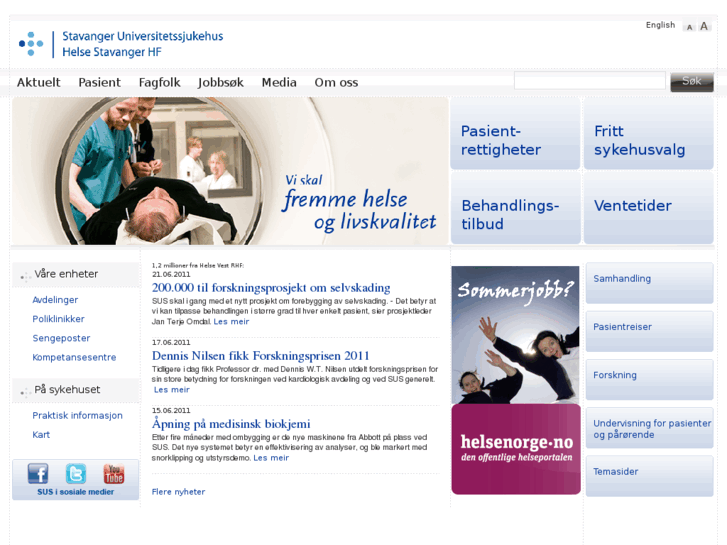The image size is (727, 545).
Task: Click the date 17.06.2011
Action: point(171,342)
